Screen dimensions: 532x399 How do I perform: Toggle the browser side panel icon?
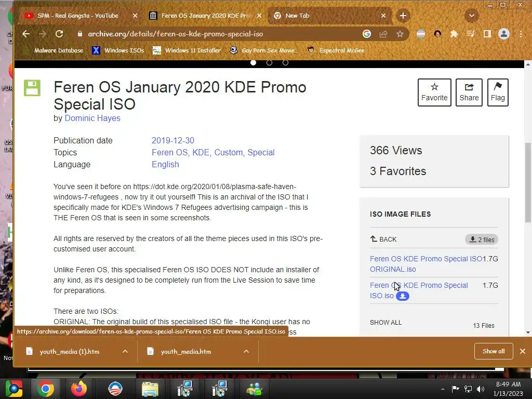point(487,34)
